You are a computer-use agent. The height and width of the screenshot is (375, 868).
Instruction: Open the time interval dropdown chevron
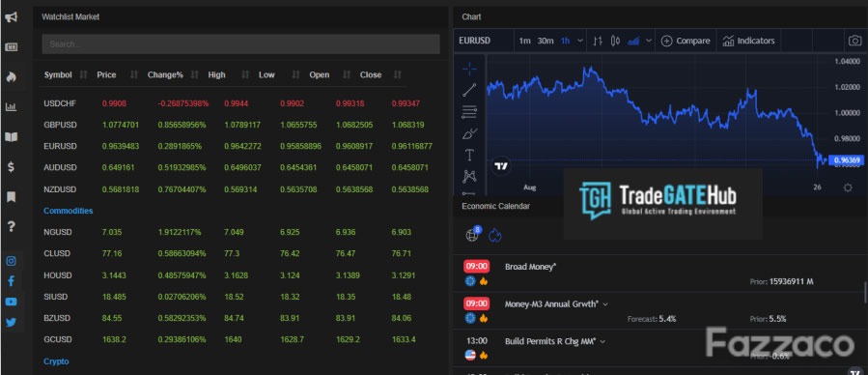580,41
